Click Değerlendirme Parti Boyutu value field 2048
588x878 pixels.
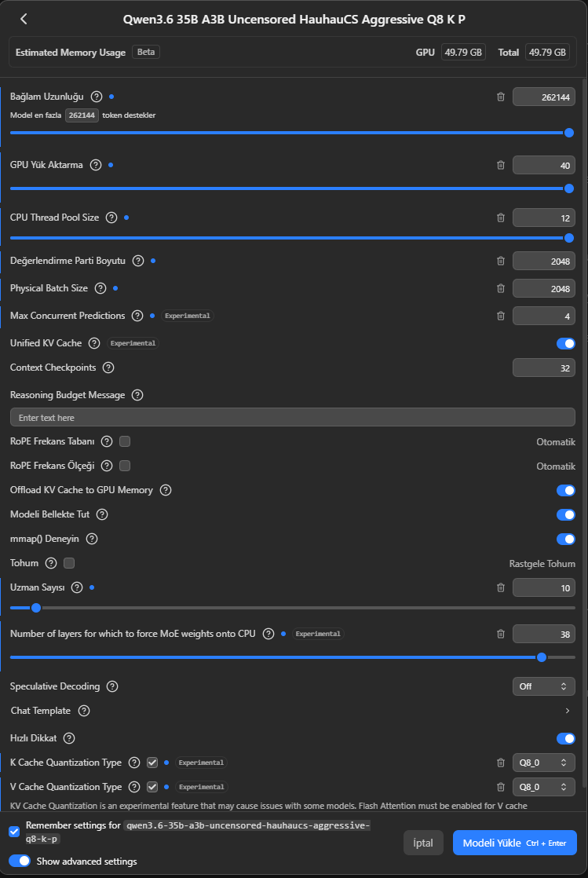pyautogui.click(x=544, y=261)
